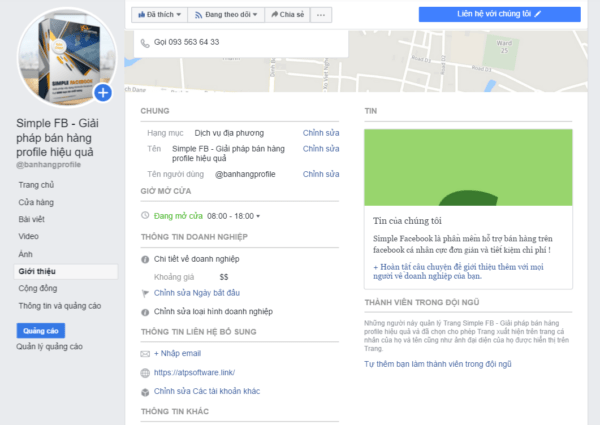This screenshot has width=600, height=425.
Task: Click Liên hệ với chúng tôi button
Action: [499, 14]
